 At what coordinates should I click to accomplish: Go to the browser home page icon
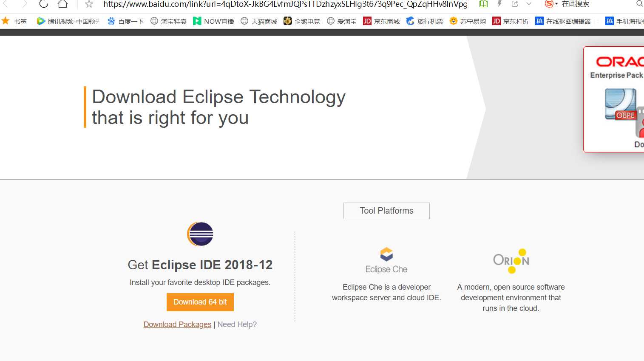tap(62, 4)
